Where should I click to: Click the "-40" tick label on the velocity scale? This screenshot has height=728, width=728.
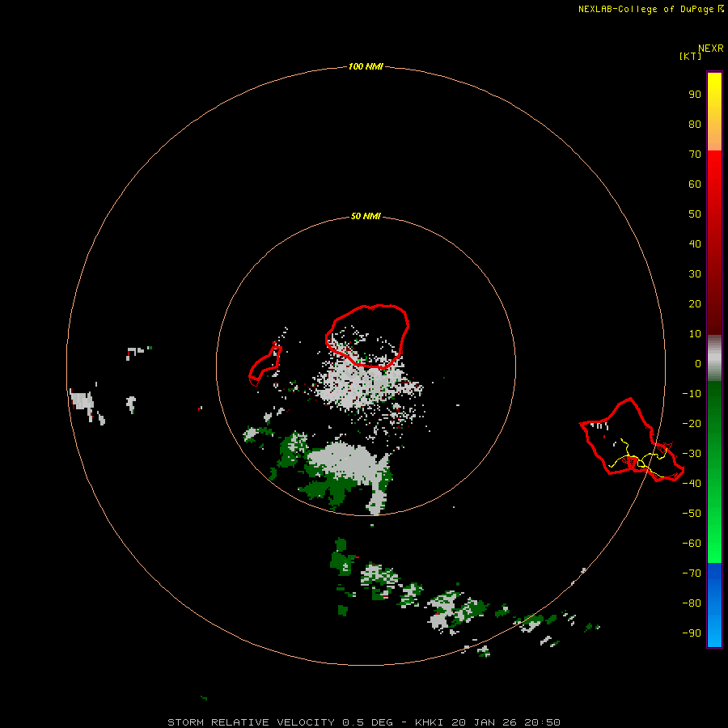pos(692,484)
